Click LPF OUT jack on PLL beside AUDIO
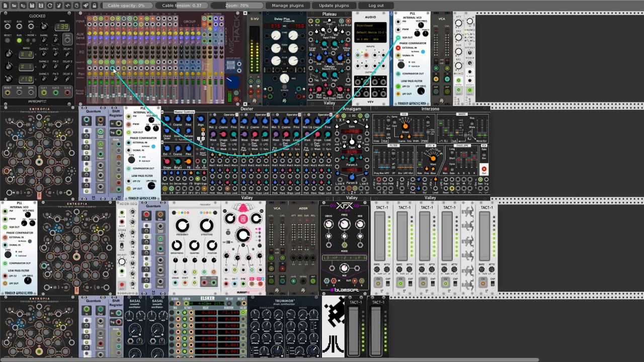 click(x=398, y=94)
